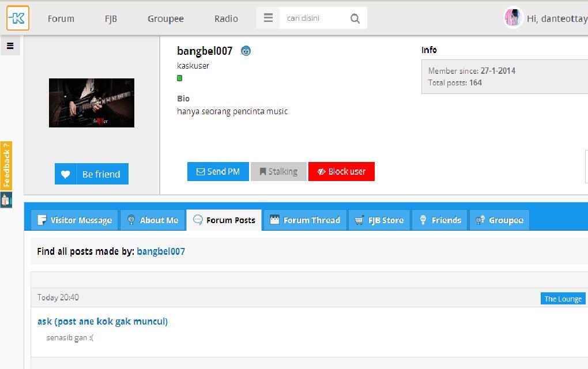Open thread ask (post ane kok gak muncul)
Screen dimensions: 588x369
(x=102, y=321)
